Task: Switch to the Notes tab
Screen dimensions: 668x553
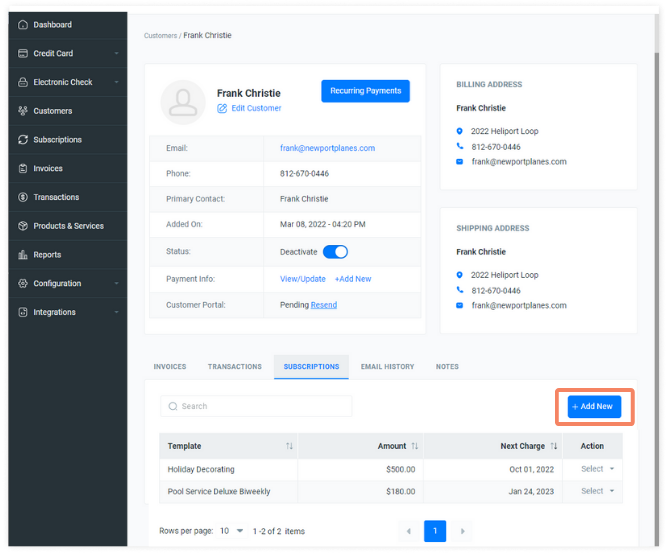Action: point(447,367)
